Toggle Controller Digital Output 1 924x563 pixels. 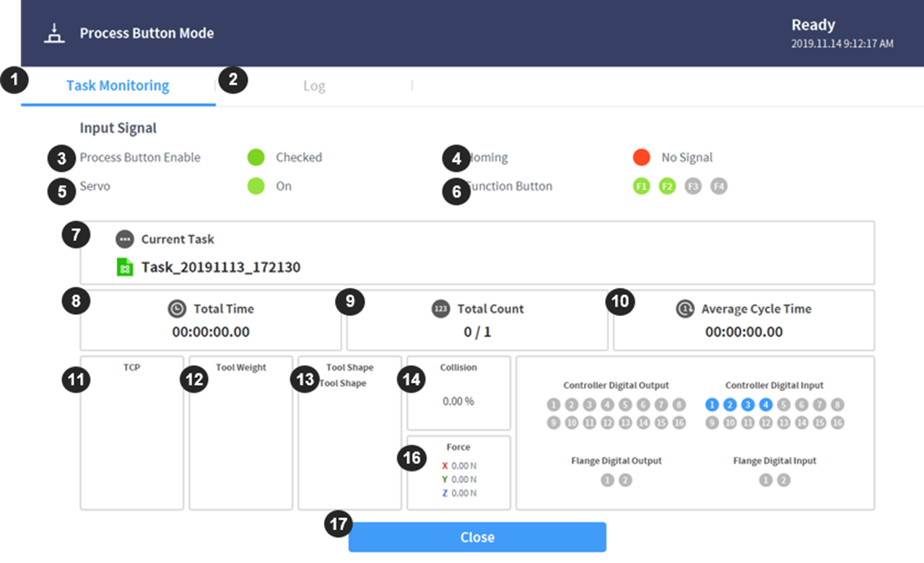pos(554,405)
